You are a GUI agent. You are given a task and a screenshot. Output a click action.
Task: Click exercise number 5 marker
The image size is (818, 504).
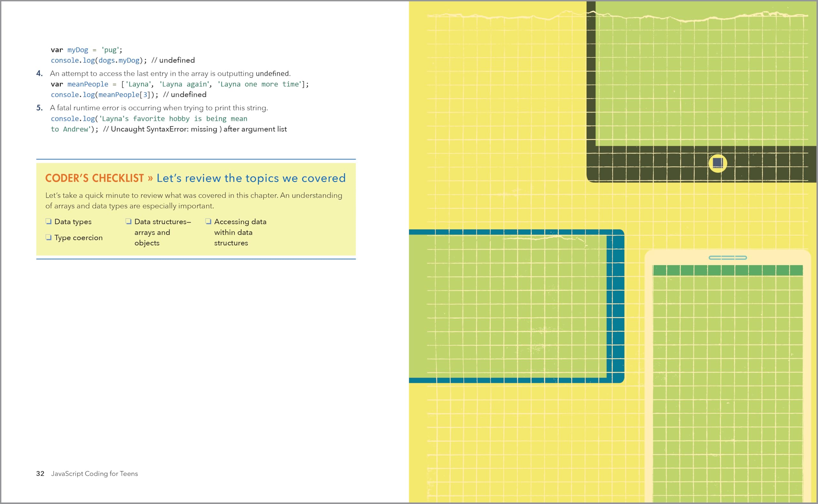point(39,108)
